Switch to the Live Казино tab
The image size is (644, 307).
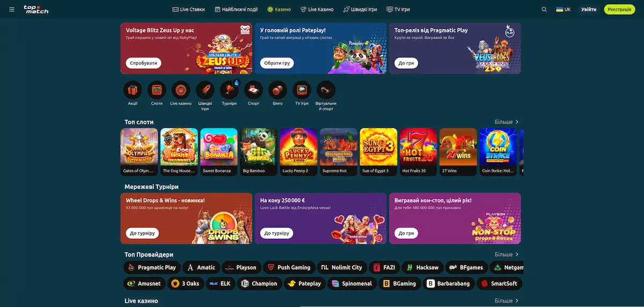coord(317,9)
